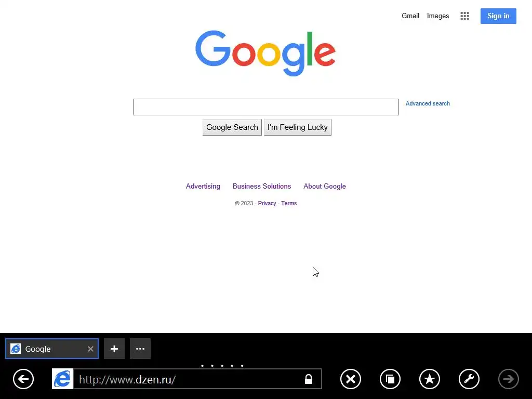
Task: Open the Privacy link
Action: 267,203
